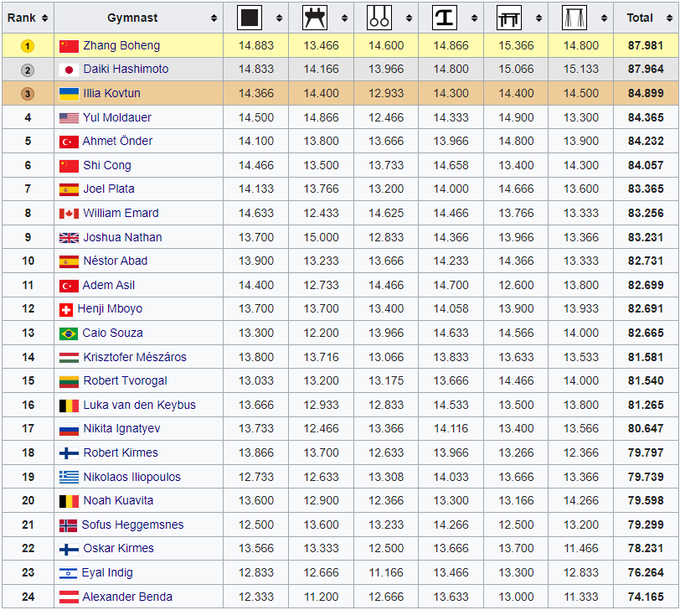Sort table using Rank column arrows
This screenshot has height=610, width=680.
pos(45,18)
